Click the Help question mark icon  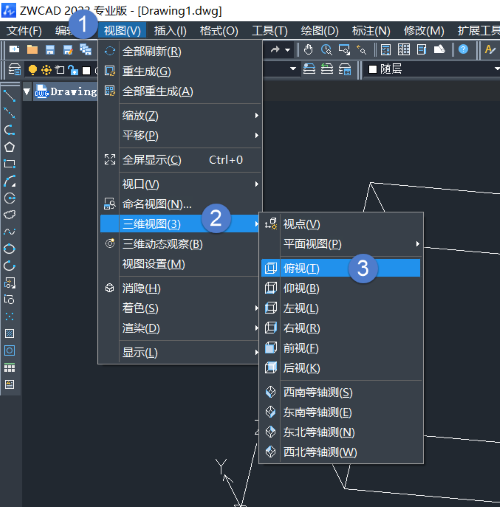click(x=463, y=50)
